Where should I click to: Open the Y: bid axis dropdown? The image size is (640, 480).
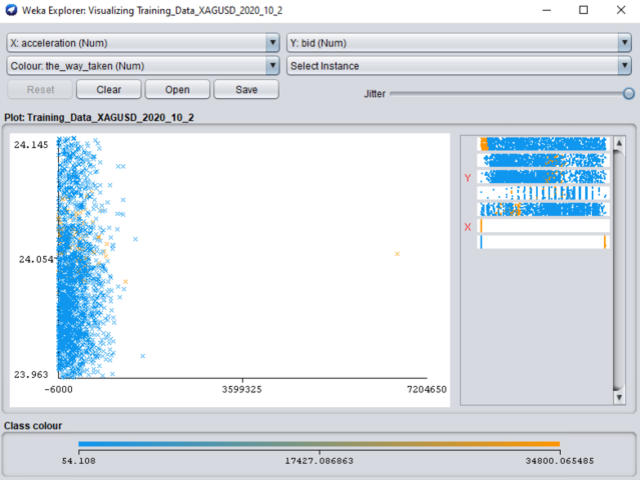457,44
